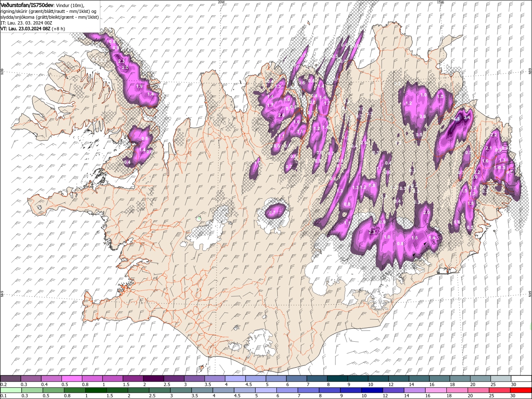This screenshot has width=532, height=399.
Task: Click the 'IT: Lau. 23. 03. 2024 00Z' line
Action: coord(26,23)
